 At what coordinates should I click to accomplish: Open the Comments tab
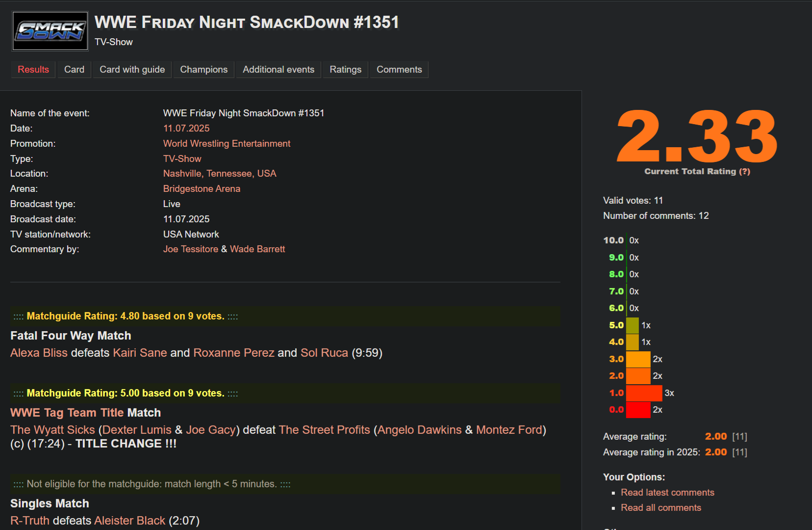pyautogui.click(x=399, y=70)
